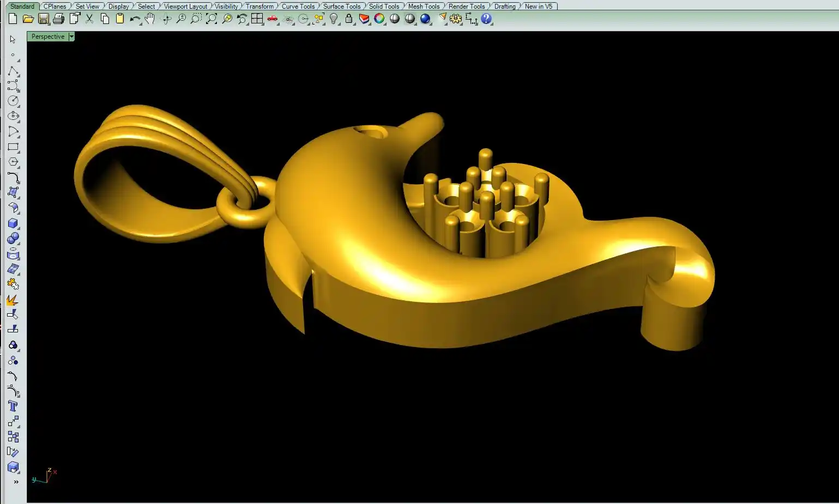The width and height of the screenshot is (839, 504).
Task: Click the Text object tool
Action: (13, 406)
